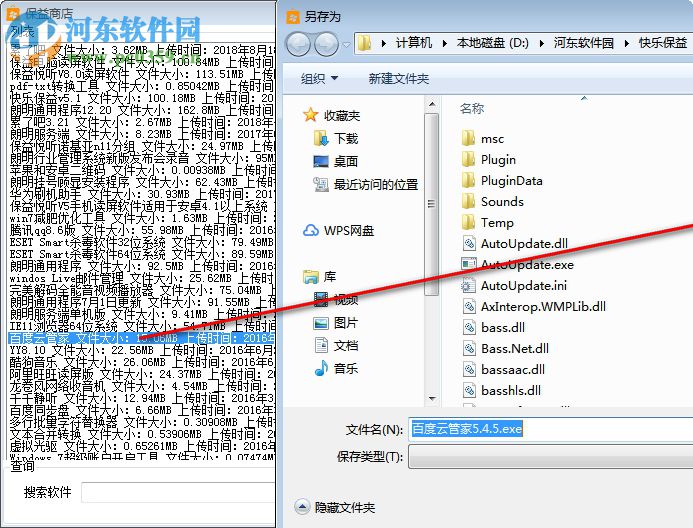Screen dimensions: 693x528
Task: Click sidebar scrollbar up arrow
Action: pyautogui.click(x=432, y=104)
